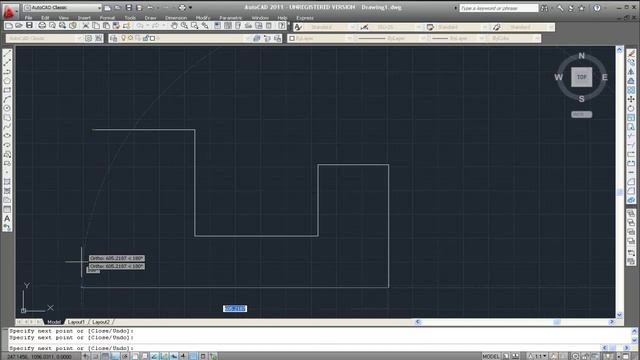Click the Plot printer icon in the Standard toolbar
Viewport: 640px width, 360px height.
(42, 26)
